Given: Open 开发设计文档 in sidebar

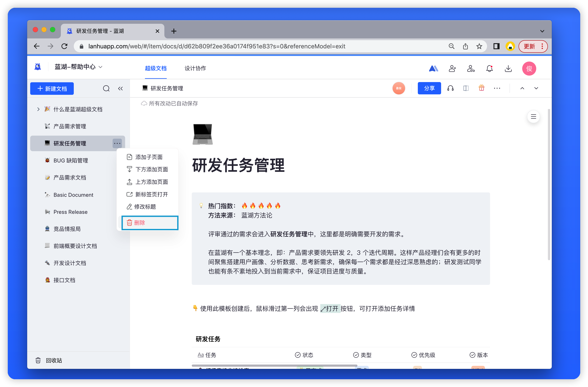Looking at the screenshot, I should point(78,263).
